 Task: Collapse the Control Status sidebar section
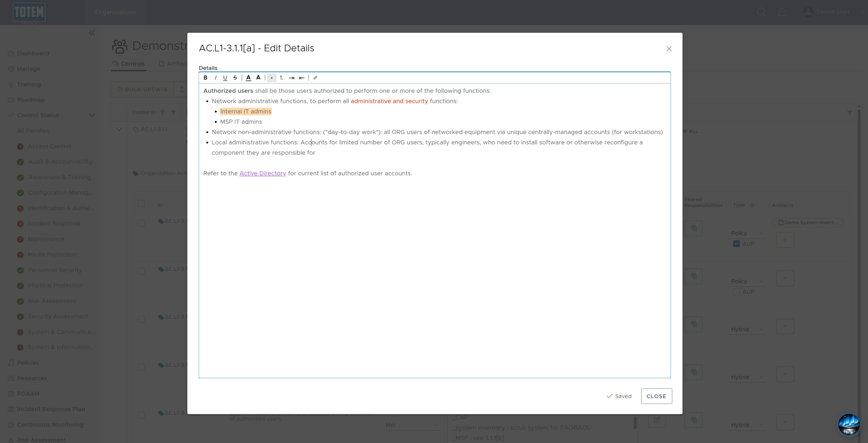point(92,115)
